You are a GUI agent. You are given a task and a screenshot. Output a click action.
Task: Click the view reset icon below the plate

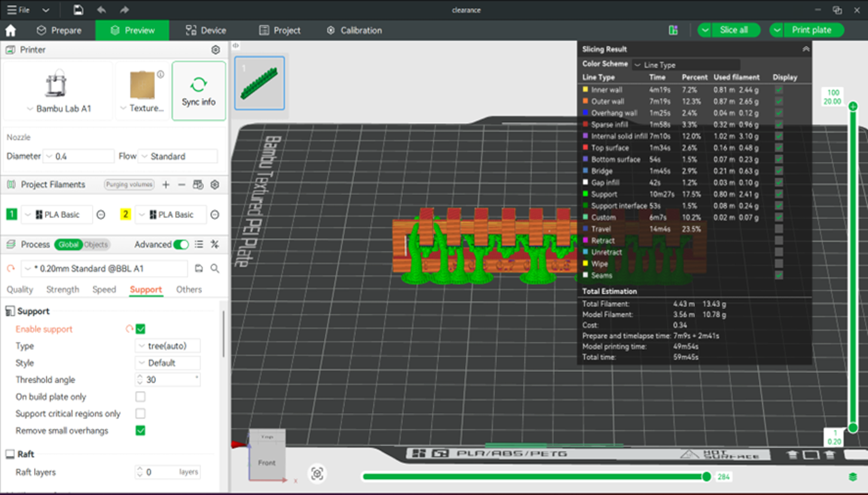pyautogui.click(x=317, y=474)
